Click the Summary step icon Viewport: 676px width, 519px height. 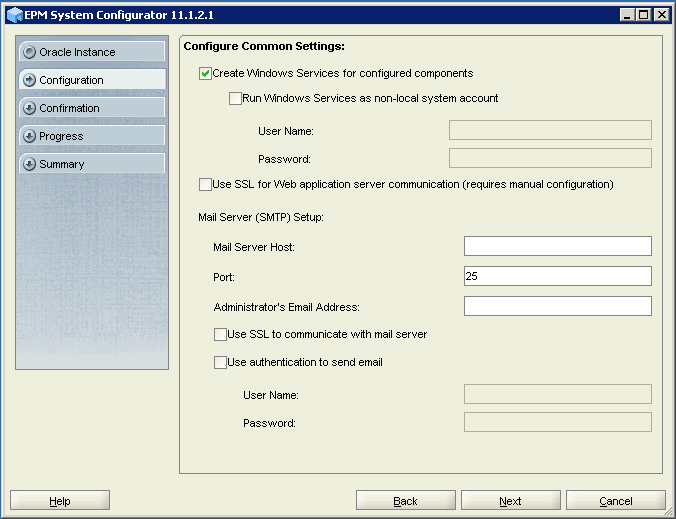[x=30, y=164]
